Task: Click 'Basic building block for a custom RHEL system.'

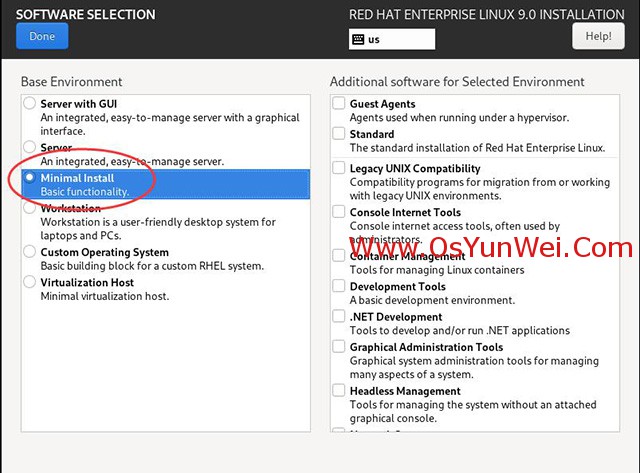Action: pyautogui.click(x=152, y=266)
